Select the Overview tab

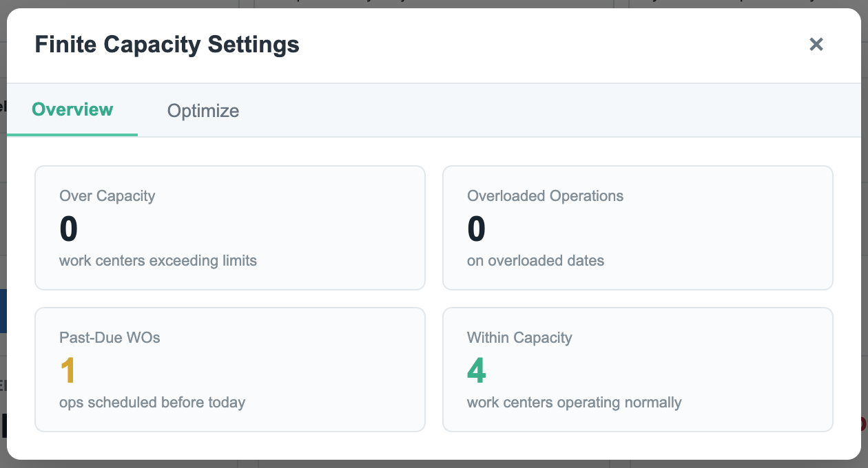(x=72, y=110)
